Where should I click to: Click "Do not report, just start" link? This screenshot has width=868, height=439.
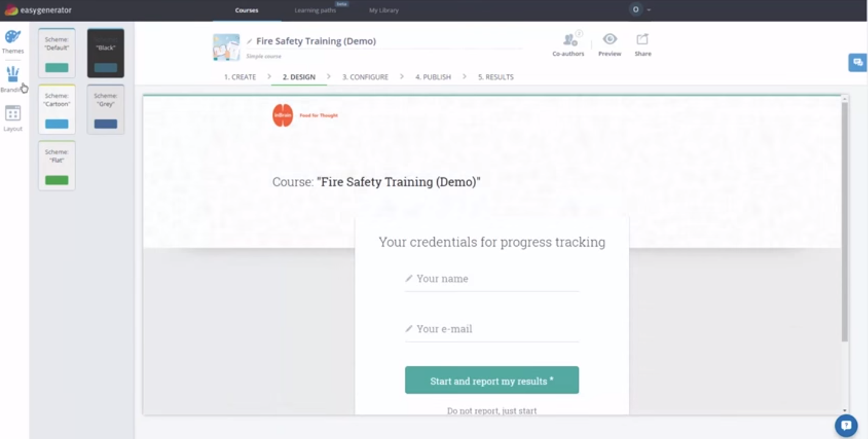point(492,411)
